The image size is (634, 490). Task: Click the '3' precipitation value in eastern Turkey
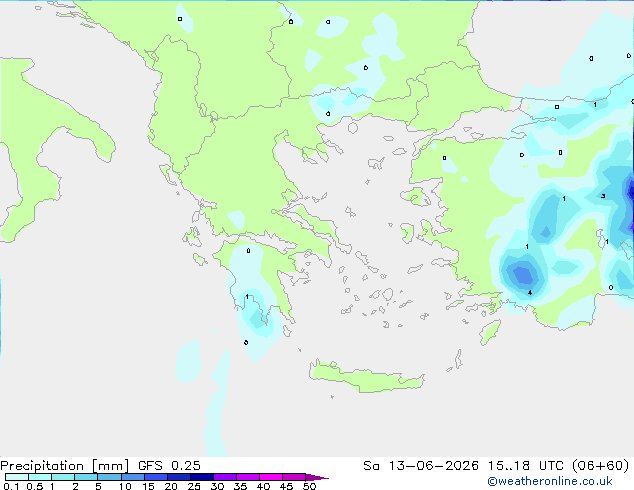click(x=603, y=196)
